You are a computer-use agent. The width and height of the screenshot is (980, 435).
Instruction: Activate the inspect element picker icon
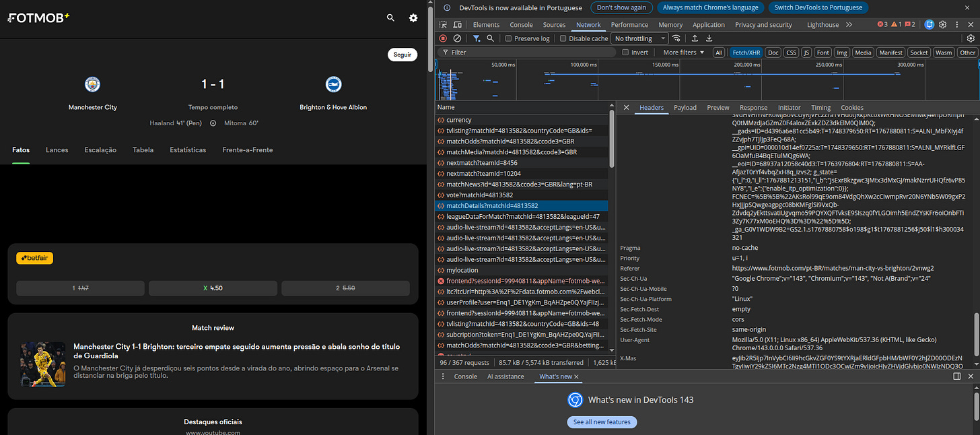[444, 25]
